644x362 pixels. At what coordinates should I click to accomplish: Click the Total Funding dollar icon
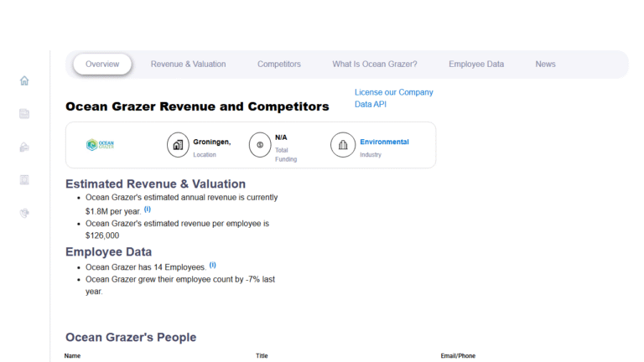pos(260,145)
